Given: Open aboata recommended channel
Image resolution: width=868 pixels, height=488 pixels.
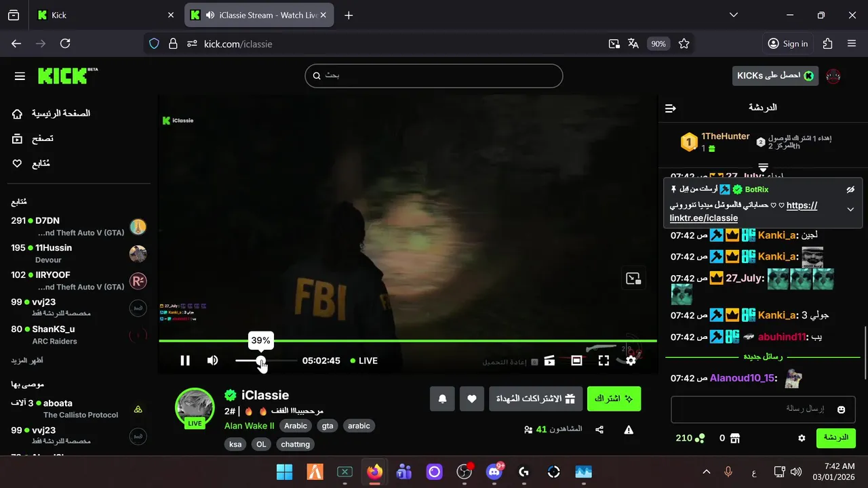Looking at the screenshot, I should (79, 409).
